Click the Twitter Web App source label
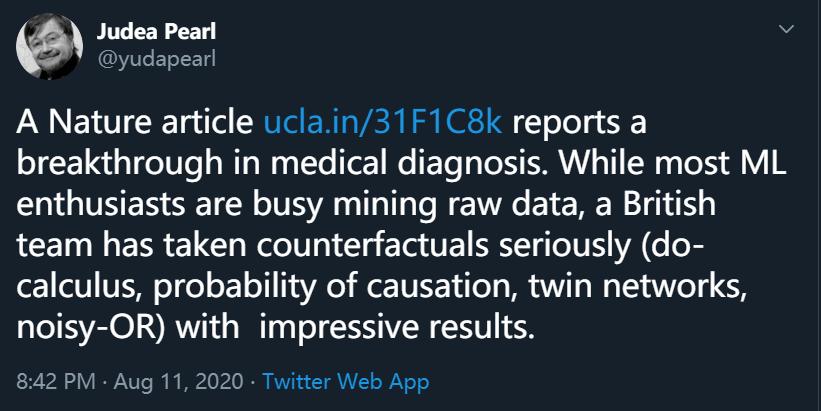 coord(346,381)
